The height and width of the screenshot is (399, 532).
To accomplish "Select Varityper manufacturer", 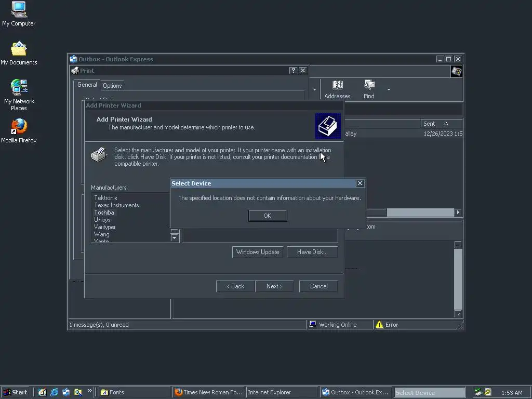I will point(105,227).
